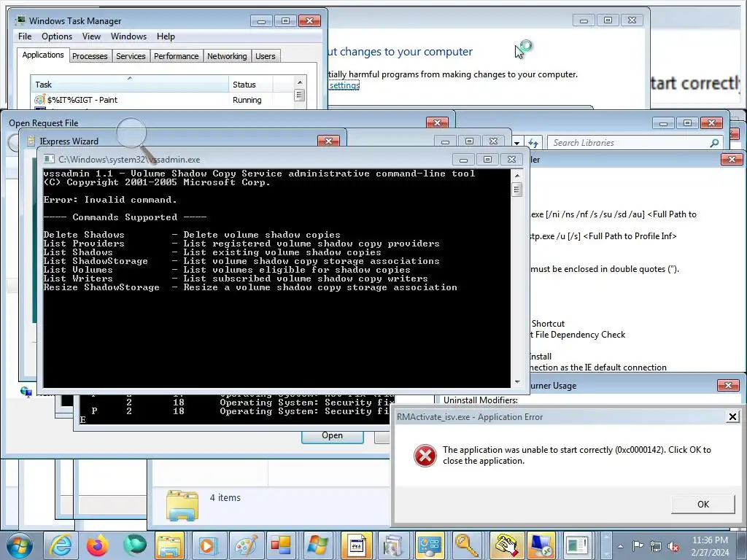Switch to Services tab in Task Manager
The width and height of the screenshot is (747, 560).
[131, 56]
